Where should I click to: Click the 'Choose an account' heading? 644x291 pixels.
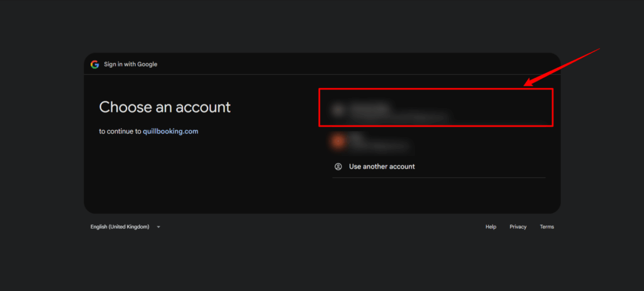click(165, 107)
